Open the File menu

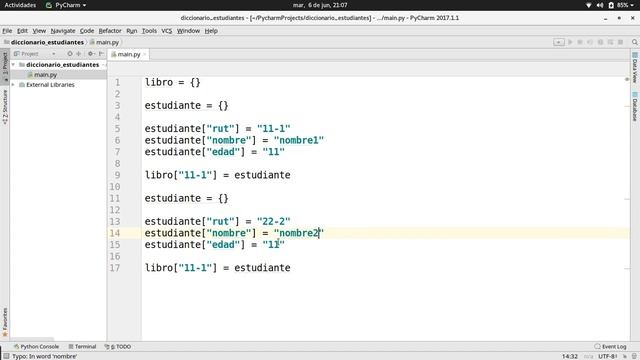point(7,31)
